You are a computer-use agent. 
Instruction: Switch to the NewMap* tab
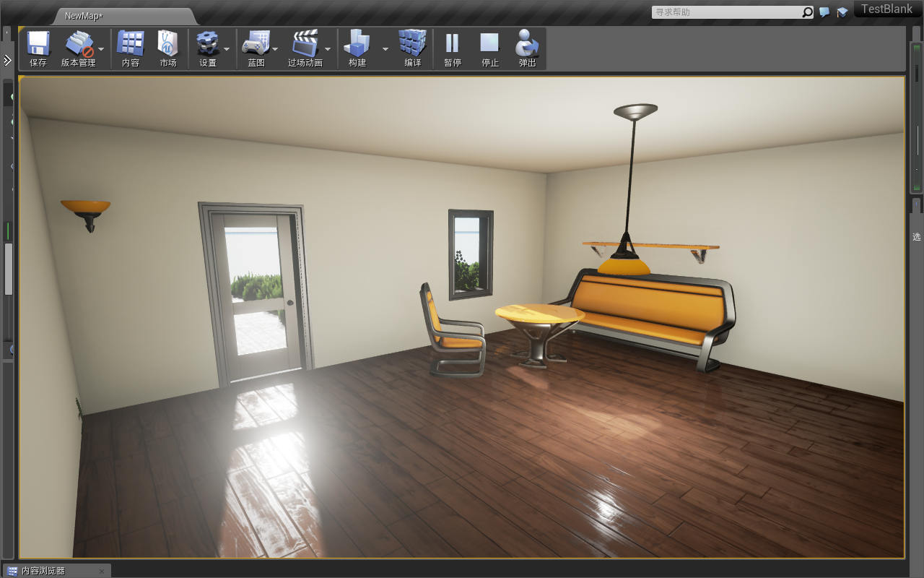point(84,16)
